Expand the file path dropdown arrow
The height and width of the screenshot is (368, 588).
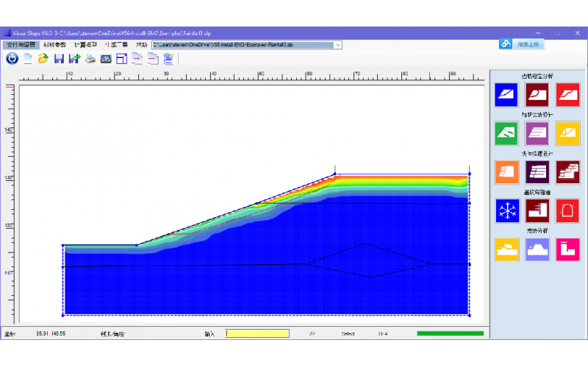(338, 45)
